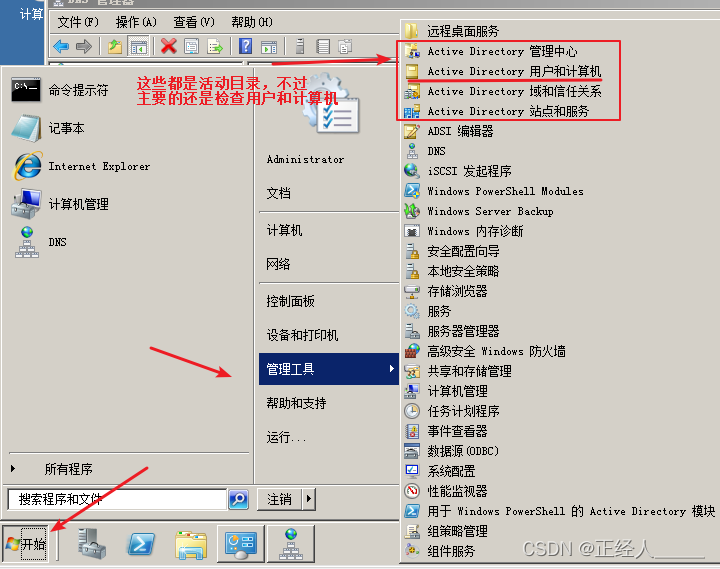
Task: Open 设备和打印机
Action: click(x=302, y=335)
